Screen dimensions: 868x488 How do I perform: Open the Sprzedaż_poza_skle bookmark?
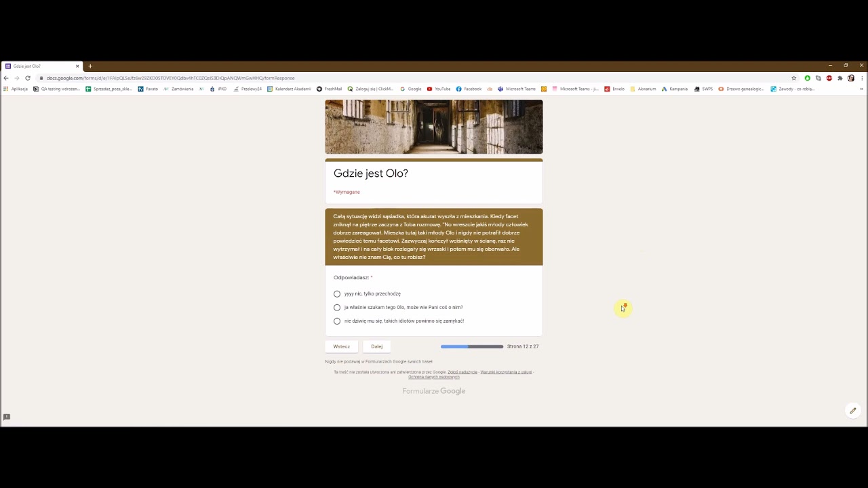108,89
